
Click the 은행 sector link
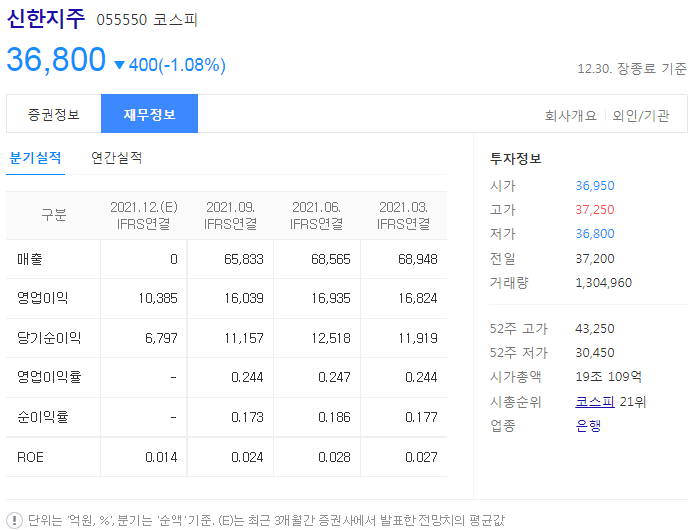coord(588,426)
